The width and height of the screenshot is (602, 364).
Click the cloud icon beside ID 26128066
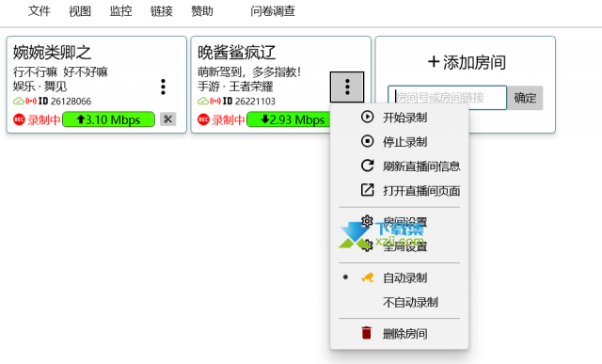[x=19, y=101]
